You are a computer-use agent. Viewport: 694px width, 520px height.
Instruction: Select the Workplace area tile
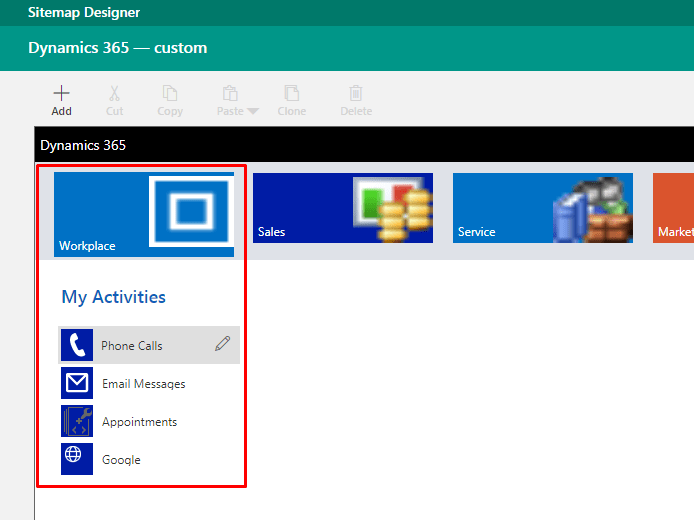tap(144, 214)
